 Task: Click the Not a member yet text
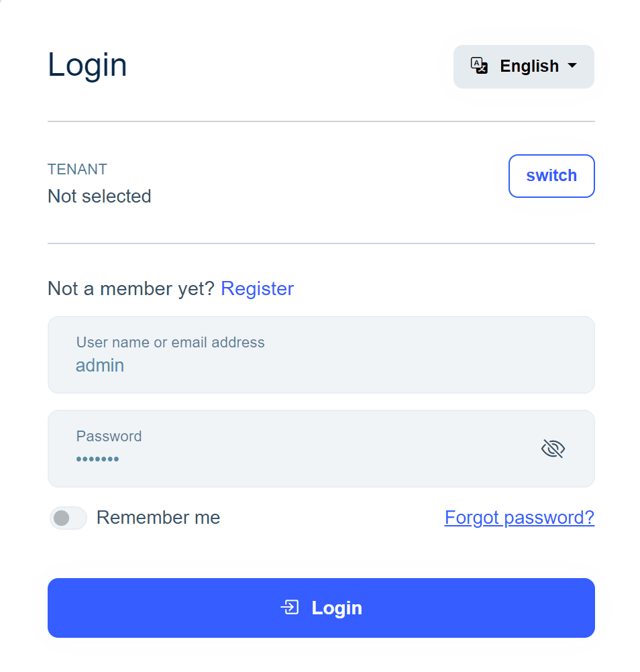[131, 288]
